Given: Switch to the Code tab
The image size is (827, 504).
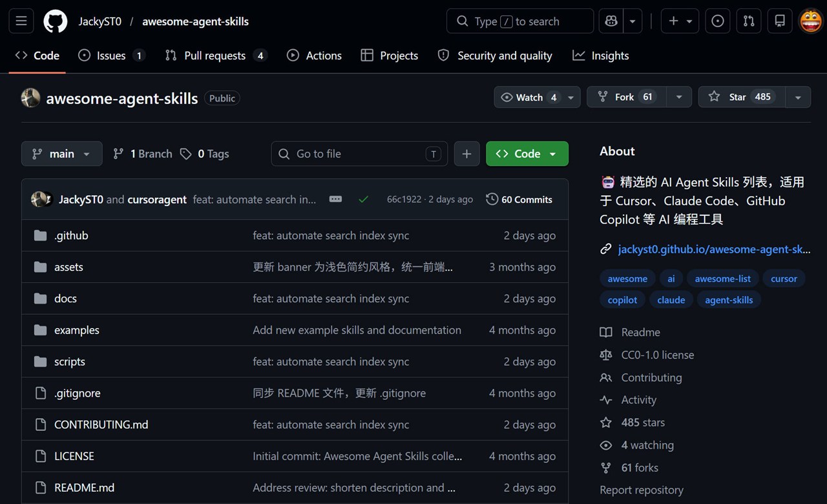Looking at the screenshot, I should [37, 56].
